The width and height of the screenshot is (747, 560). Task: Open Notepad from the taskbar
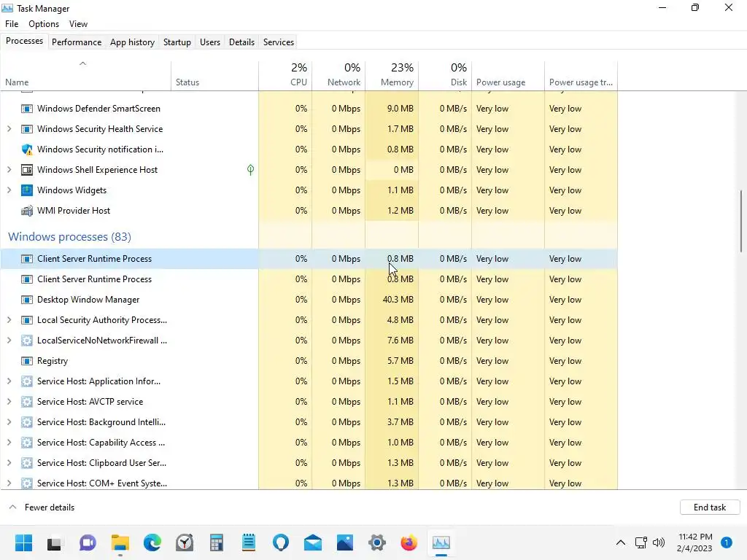click(249, 542)
